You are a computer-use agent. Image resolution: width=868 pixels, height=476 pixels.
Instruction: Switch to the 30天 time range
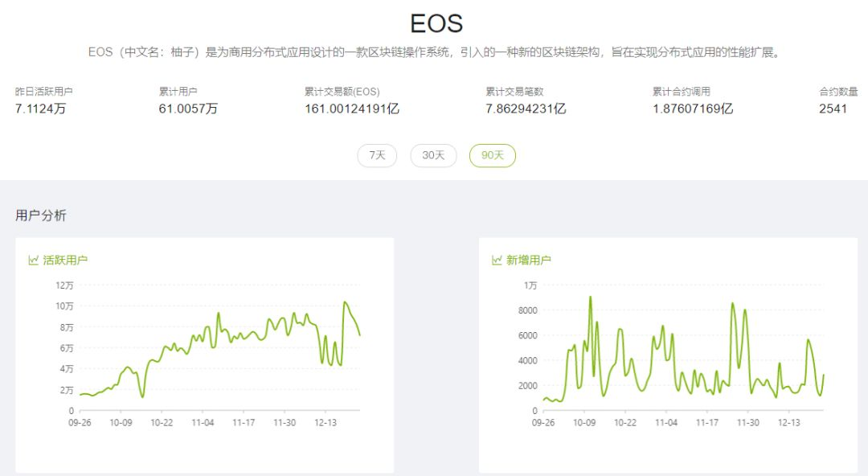pyautogui.click(x=433, y=155)
